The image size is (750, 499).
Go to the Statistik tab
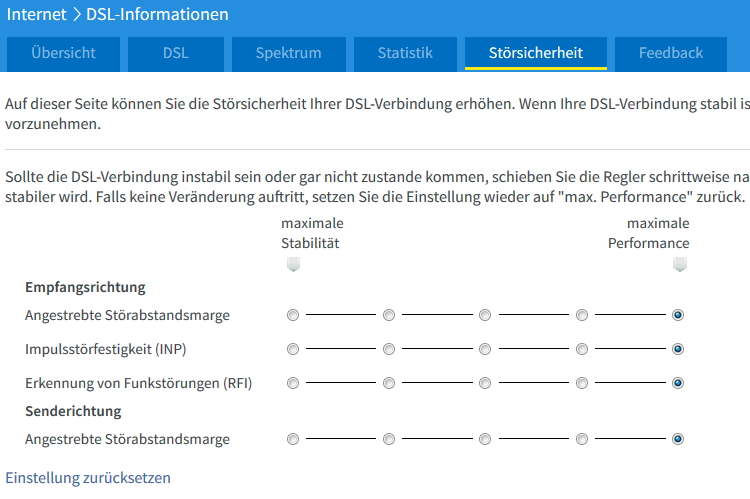405,54
